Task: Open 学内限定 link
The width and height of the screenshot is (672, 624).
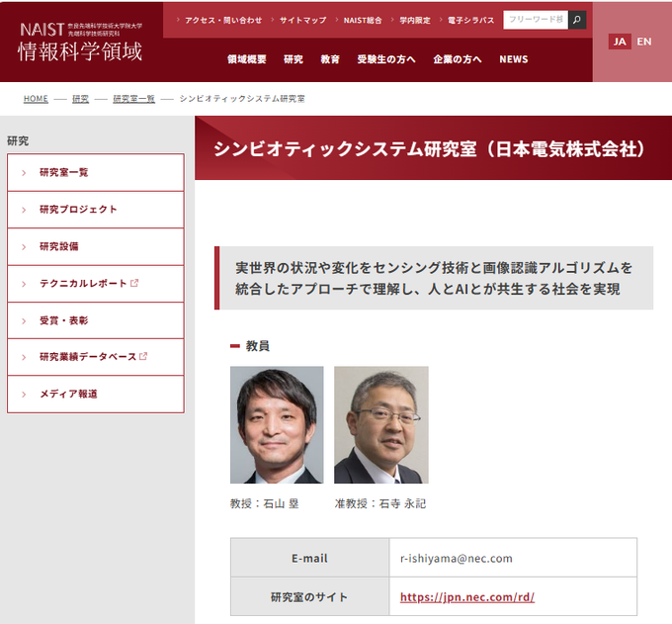Action: (x=414, y=20)
